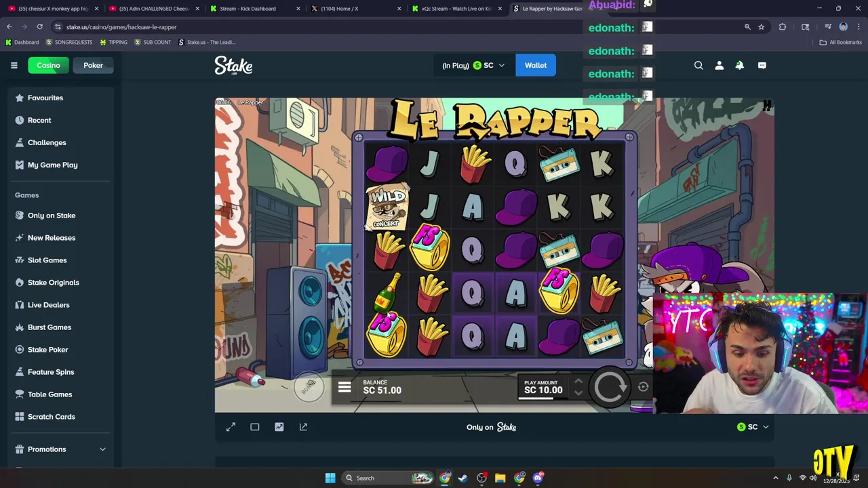Open the chat bubble icon
This screenshot has width=868, height=488.
[762, 65]
